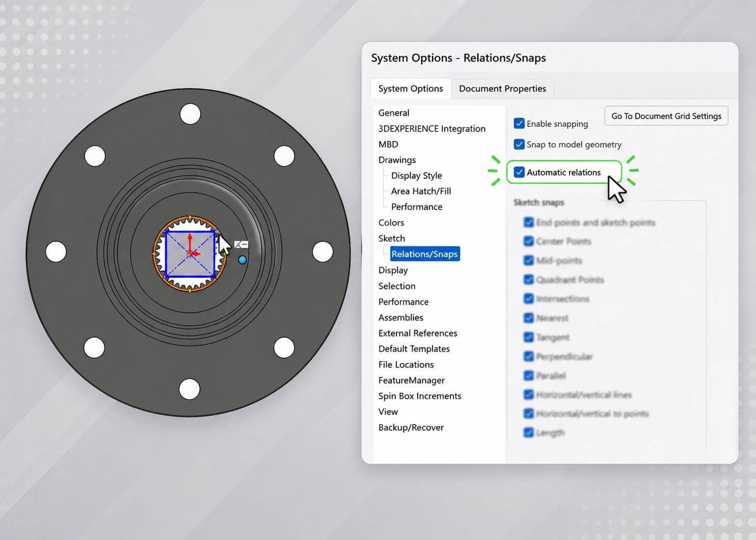Open 3DEXPERIENCE Integration options
The image size is (756, 540).
pyautogui.click(x=432, y=129)
